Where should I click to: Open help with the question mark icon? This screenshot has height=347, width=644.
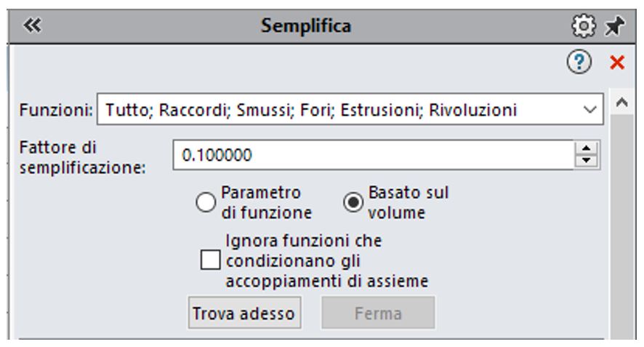coord(579,63)
